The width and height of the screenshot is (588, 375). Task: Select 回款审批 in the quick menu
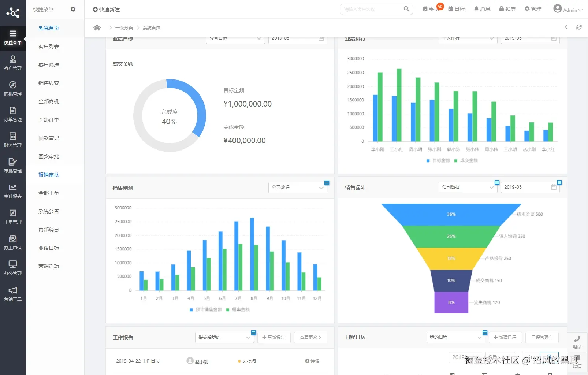(49, 156)
